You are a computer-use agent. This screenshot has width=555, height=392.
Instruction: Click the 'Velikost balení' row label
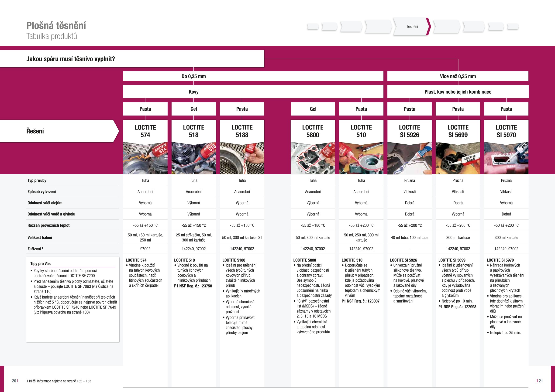coord(40,237)
